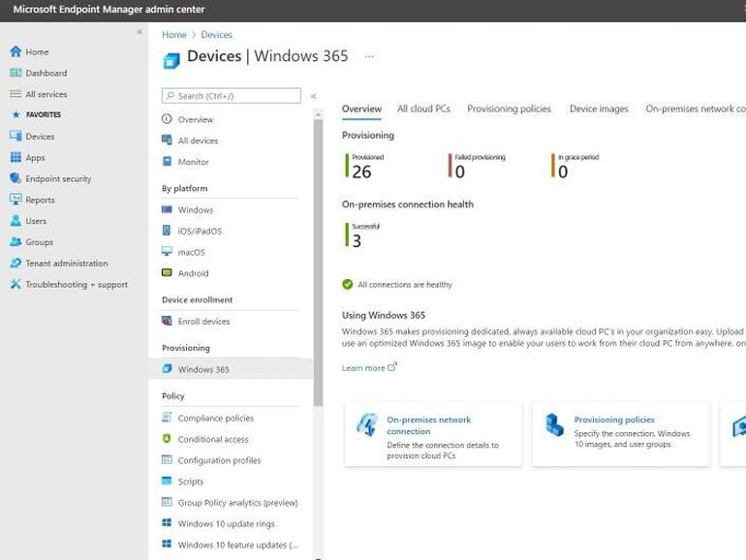Click the Provisioned count 26

coord(361,171)
